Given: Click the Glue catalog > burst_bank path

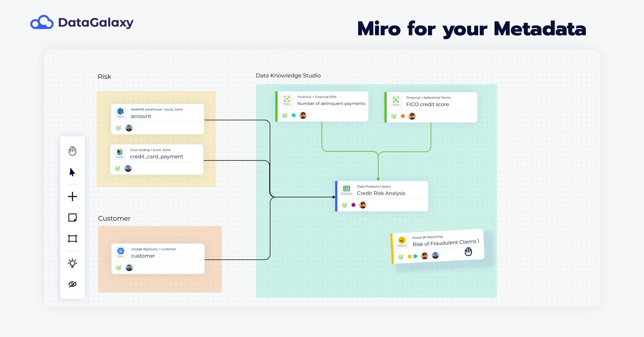Looking at the screenshot, I should click(x=150, y=150).
